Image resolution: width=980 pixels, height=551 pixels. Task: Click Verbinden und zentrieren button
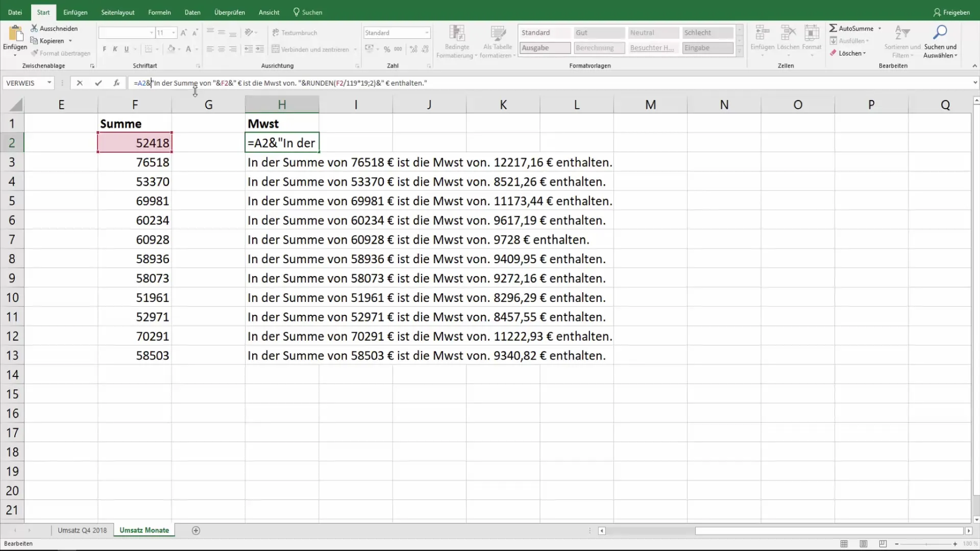click(310, 49)
